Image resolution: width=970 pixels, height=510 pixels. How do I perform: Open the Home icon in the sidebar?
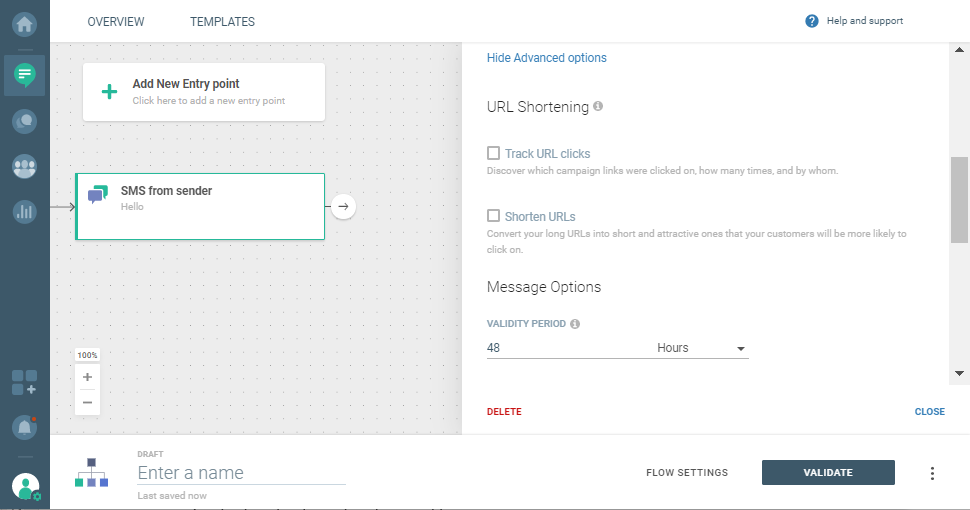coord(24,21)
